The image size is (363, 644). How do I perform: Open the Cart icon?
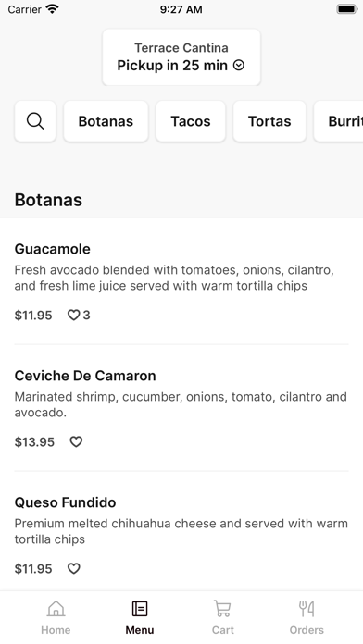[222, 609]
